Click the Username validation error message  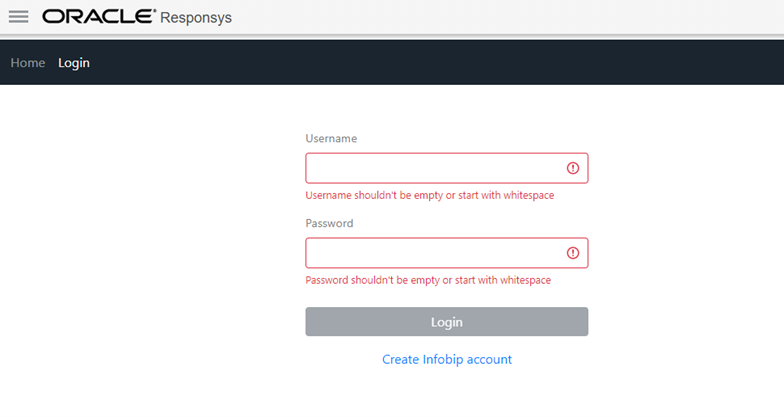(x=429, y=195)
